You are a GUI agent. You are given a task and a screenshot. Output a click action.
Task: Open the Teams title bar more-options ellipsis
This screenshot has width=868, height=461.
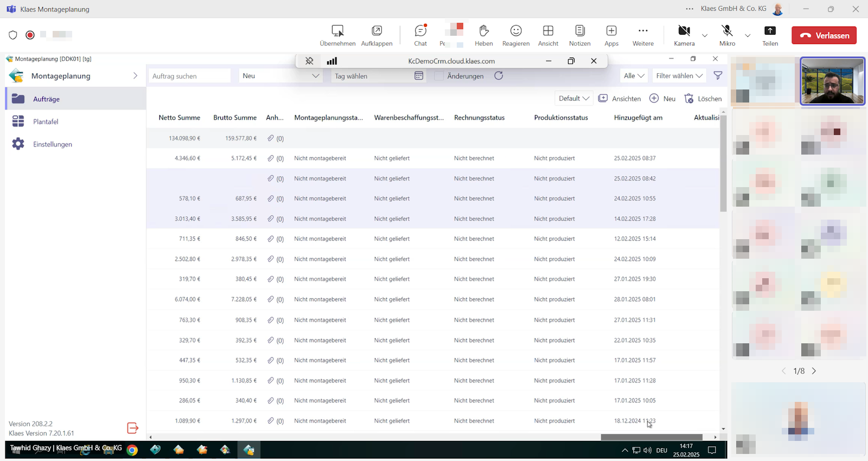690,9
